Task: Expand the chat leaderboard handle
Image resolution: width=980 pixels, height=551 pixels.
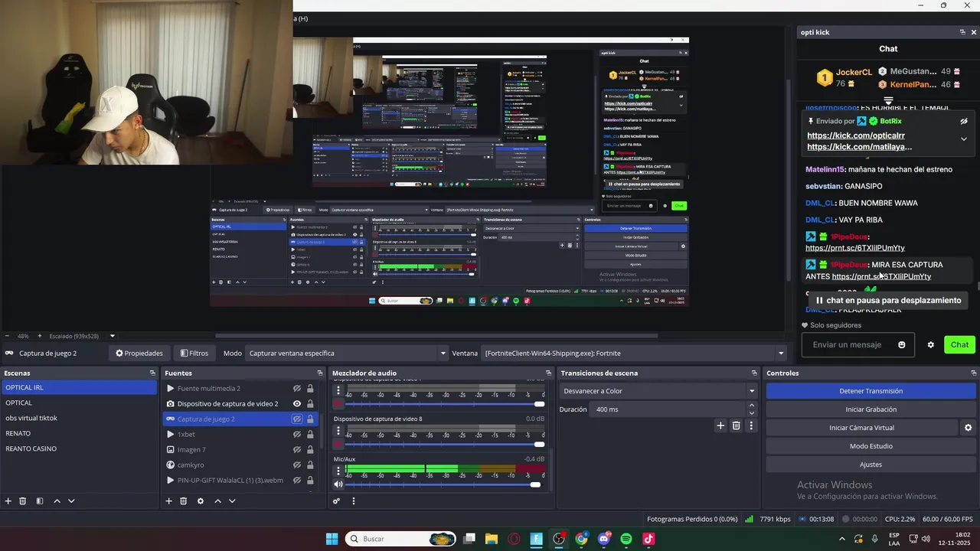Action: (x=888, y=100)
